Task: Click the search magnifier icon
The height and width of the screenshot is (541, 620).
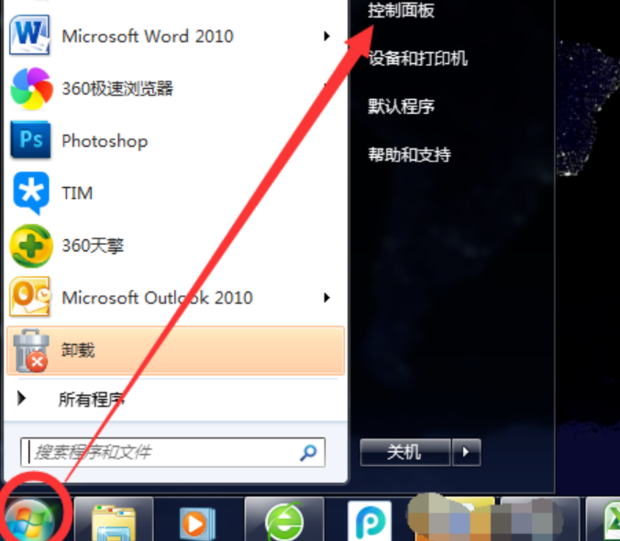Action: click(308, 452)
